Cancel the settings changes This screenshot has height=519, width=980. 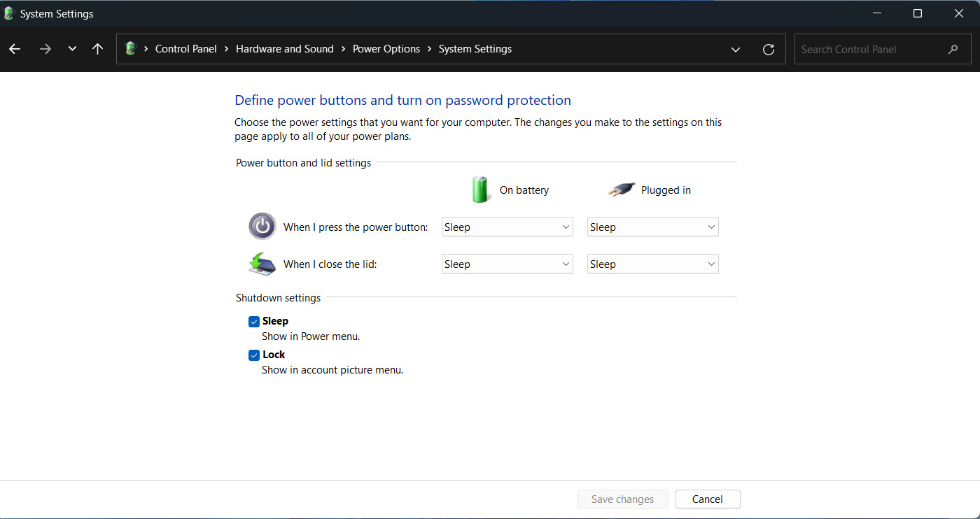click(708, 499)
